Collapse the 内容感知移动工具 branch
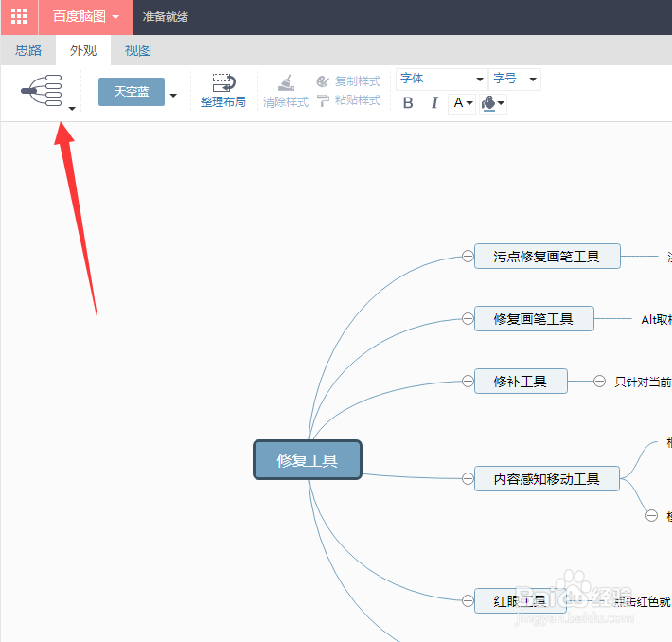Image resolution: width=672 pixels, height=642 pixels. click(x=468, y=478)
